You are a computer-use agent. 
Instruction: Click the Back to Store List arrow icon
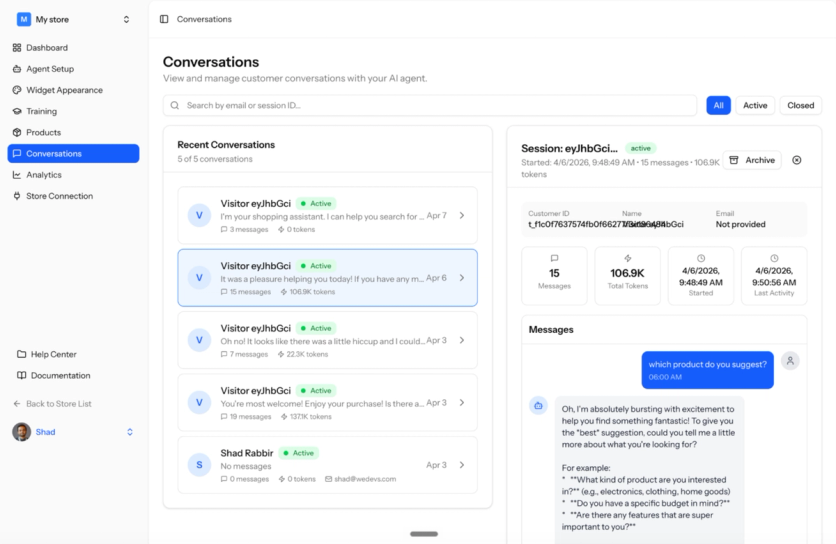(17, 404)
